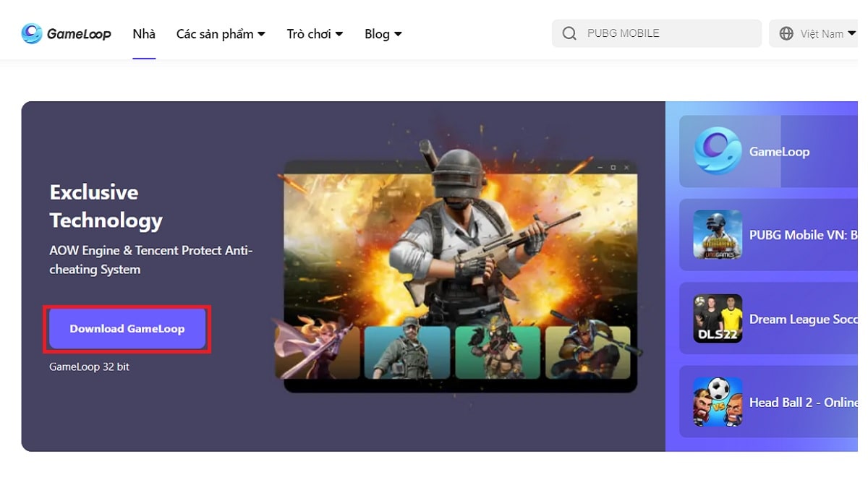Click the Exclusive Technology heading
The width and height of the screenshot is (868, 488).
tap(106, 206)
